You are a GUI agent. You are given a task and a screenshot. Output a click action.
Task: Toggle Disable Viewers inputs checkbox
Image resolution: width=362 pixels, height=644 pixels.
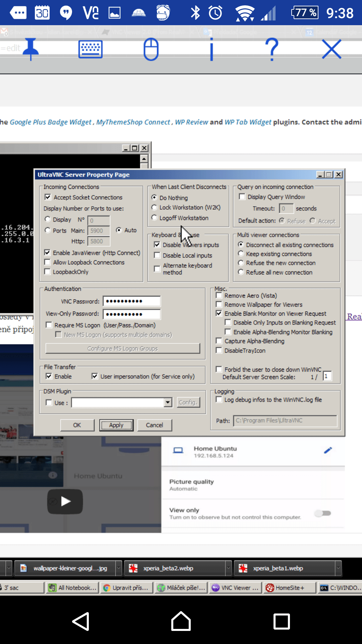coord(157,245)
